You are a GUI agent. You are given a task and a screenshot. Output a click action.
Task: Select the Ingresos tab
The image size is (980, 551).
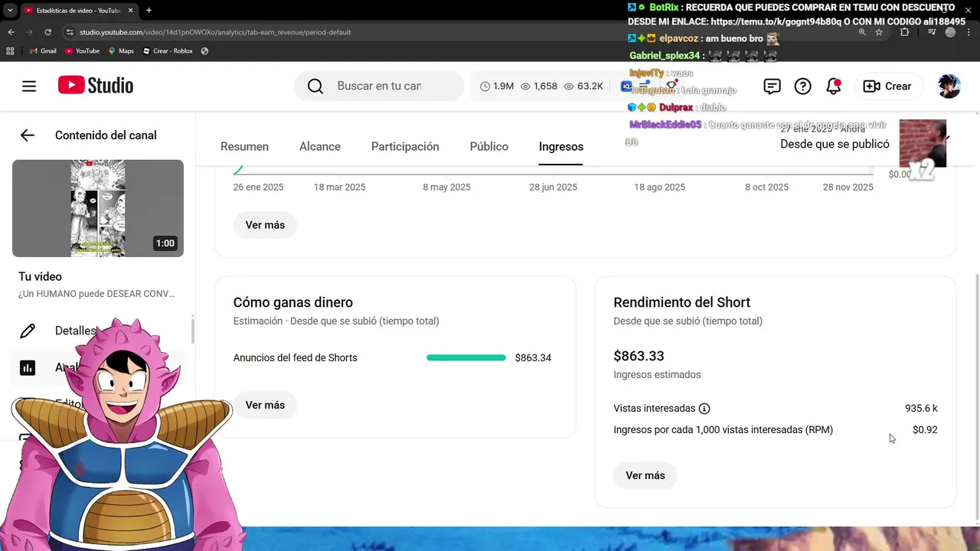561,147
